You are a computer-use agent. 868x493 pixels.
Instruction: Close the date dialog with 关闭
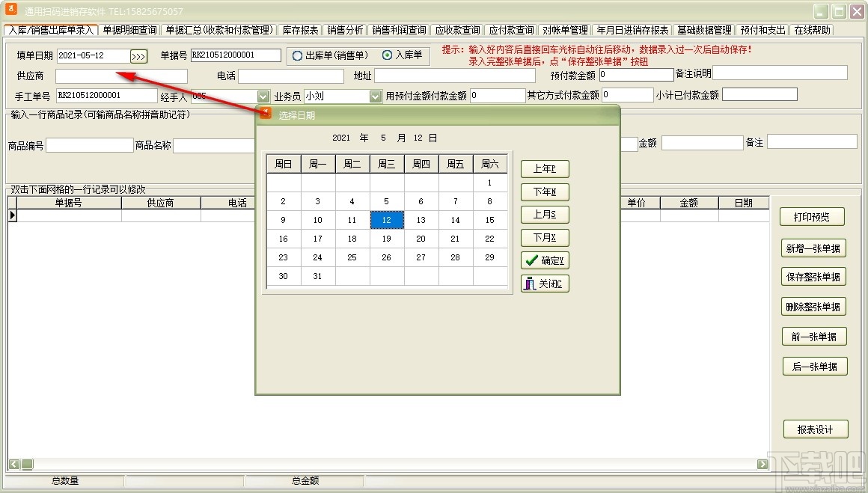545,284
